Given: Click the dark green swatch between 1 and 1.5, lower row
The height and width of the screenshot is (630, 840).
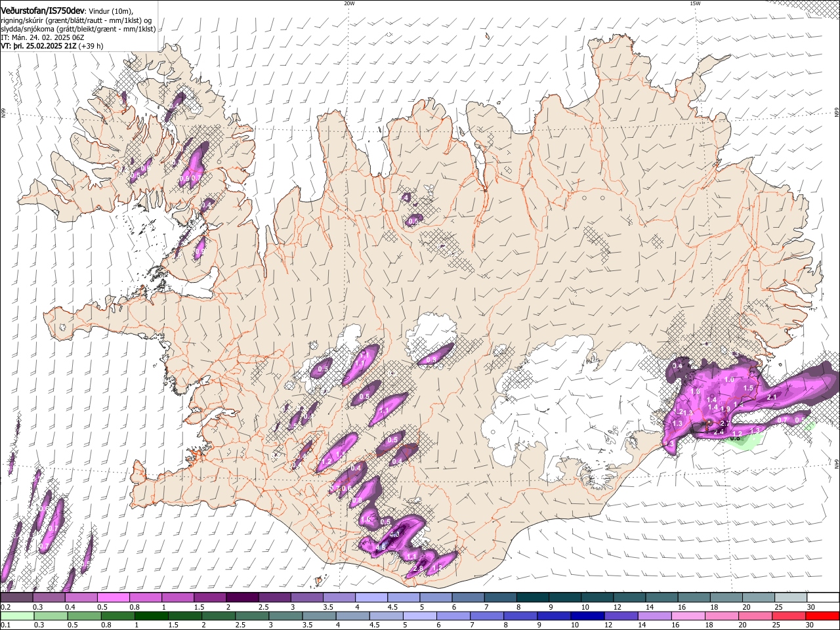Looking at the screenshot, I should point(151,616).
